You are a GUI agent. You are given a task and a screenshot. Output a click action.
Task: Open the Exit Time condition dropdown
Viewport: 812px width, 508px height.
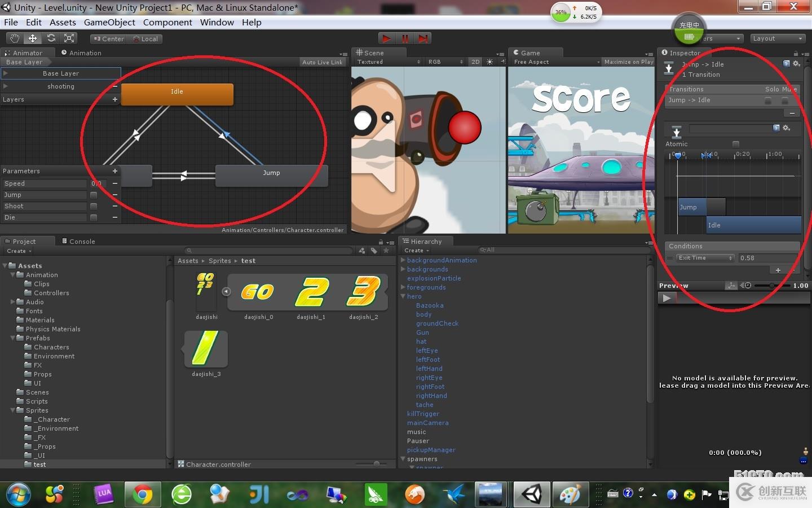click(x=704, y=258)
